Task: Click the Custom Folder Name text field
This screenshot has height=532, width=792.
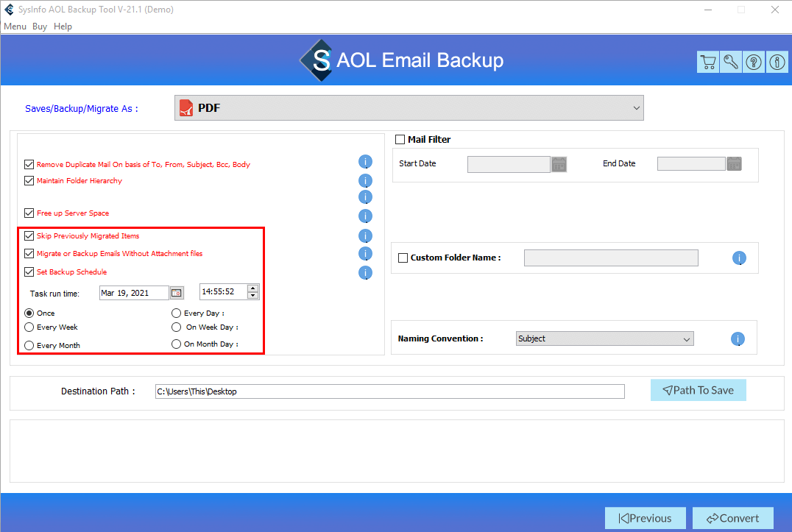Action: [611, 258]
